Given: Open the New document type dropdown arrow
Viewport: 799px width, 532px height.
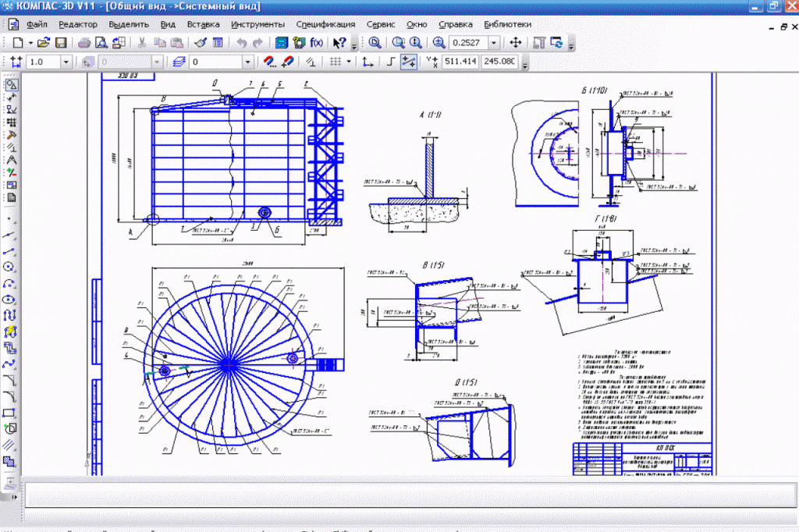Looking at the screenshot, I should click(x=30, y=43).
